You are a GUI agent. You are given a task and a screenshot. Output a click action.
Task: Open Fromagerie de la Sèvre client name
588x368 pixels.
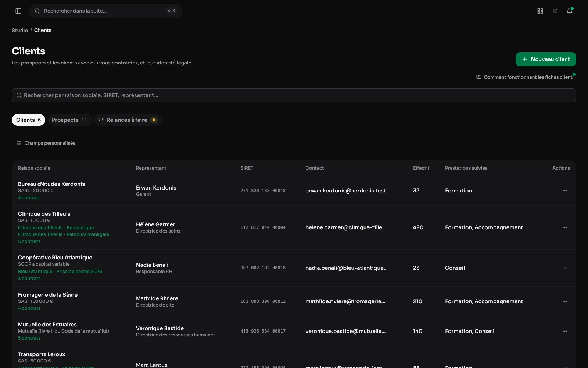[48, 295]
